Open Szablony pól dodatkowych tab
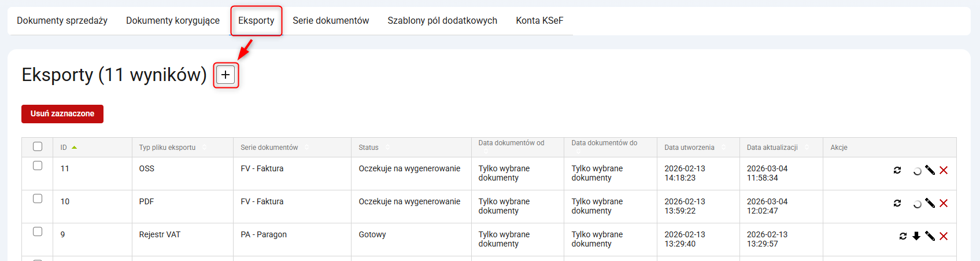 (442, 21)
